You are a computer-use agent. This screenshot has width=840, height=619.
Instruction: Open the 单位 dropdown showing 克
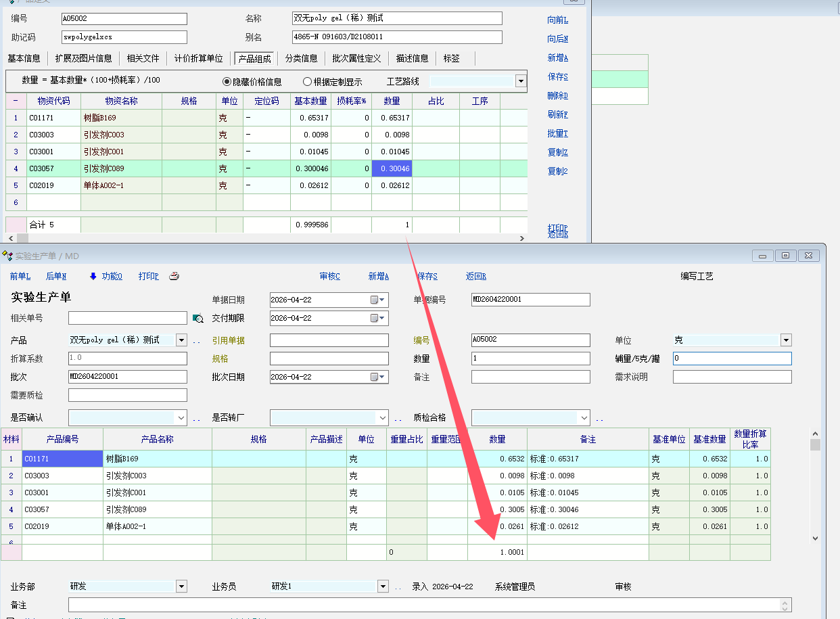click(x=785, y=340)
